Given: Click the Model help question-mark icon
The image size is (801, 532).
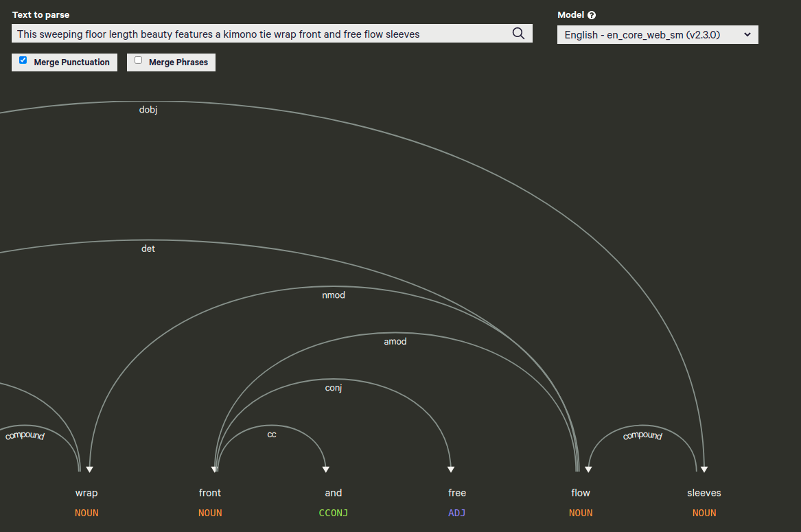Looking at the screenshot, I should point(592,15).
